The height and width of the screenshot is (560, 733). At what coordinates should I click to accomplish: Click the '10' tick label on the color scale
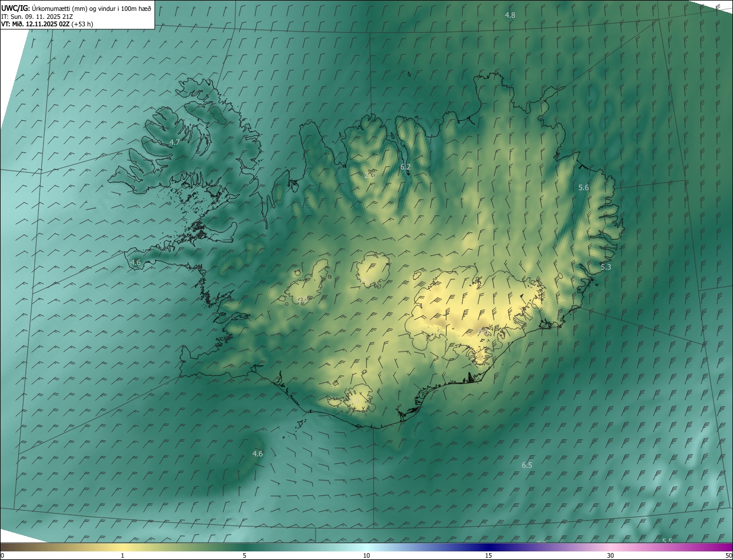coord(366,555)
